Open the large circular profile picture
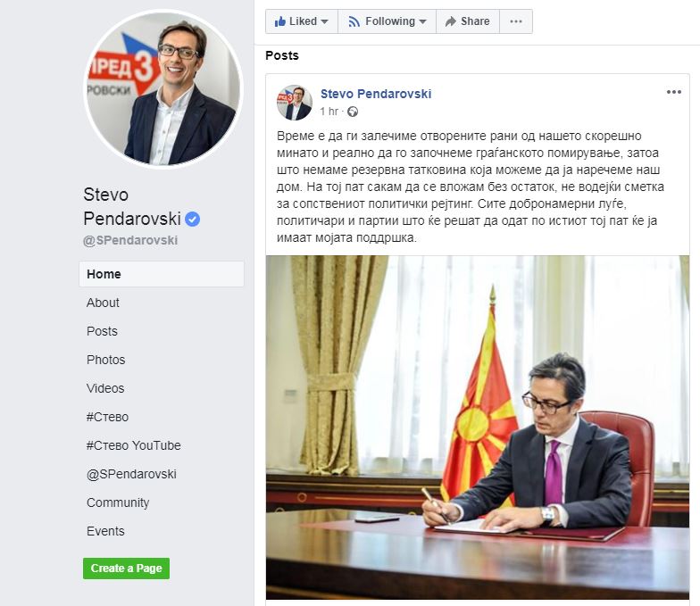Viewport: 700px width, 606px height. [x=163, y=89]
